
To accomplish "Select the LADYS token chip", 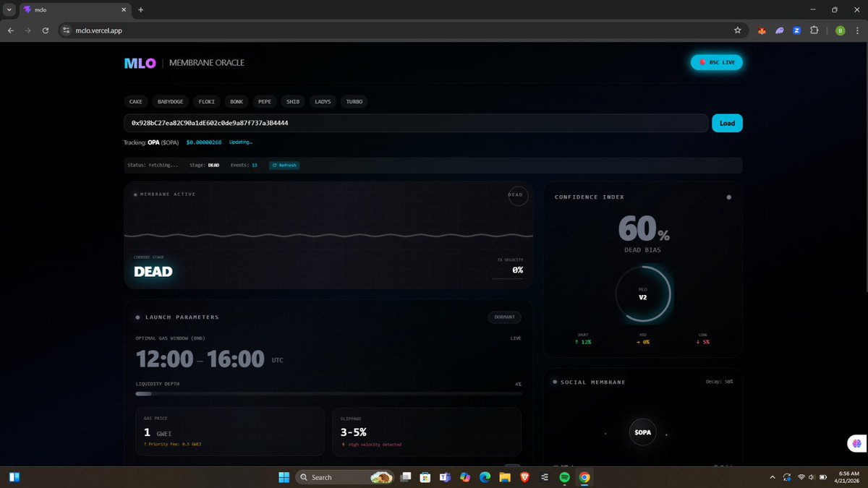I will 323,102.
